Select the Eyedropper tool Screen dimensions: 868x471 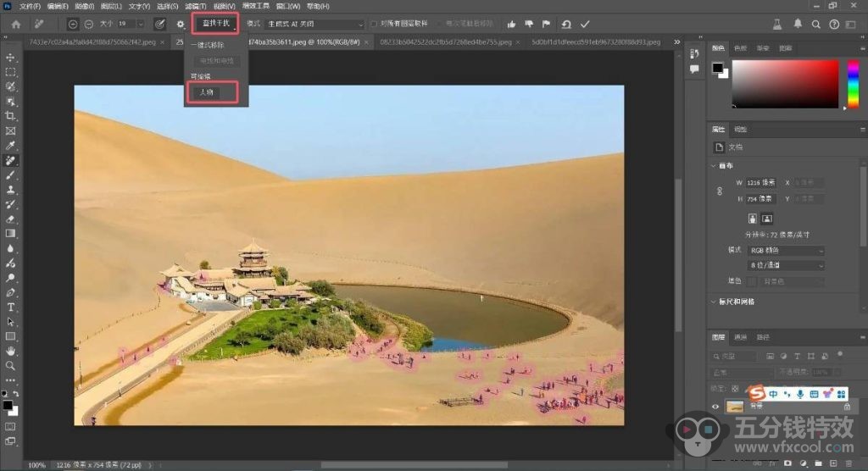(10, 146)
